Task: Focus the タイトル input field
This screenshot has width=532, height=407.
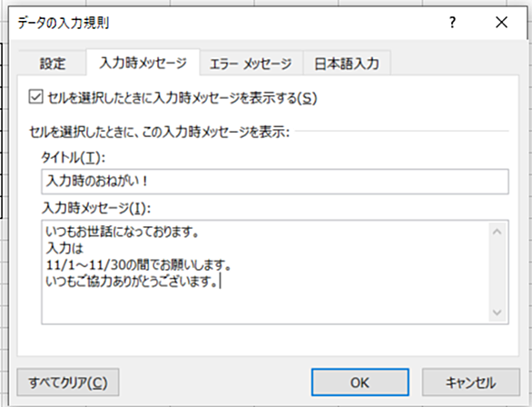Action: [x=275, y=182]
